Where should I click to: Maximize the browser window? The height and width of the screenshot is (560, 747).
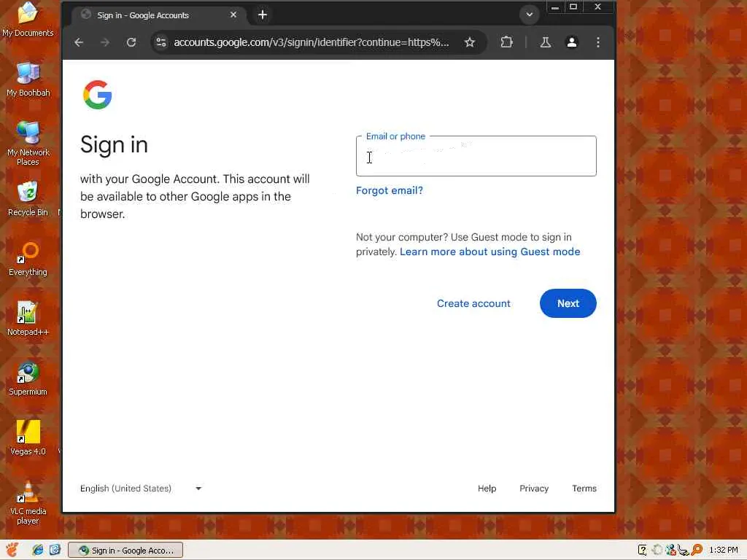[x=573, y=7]
